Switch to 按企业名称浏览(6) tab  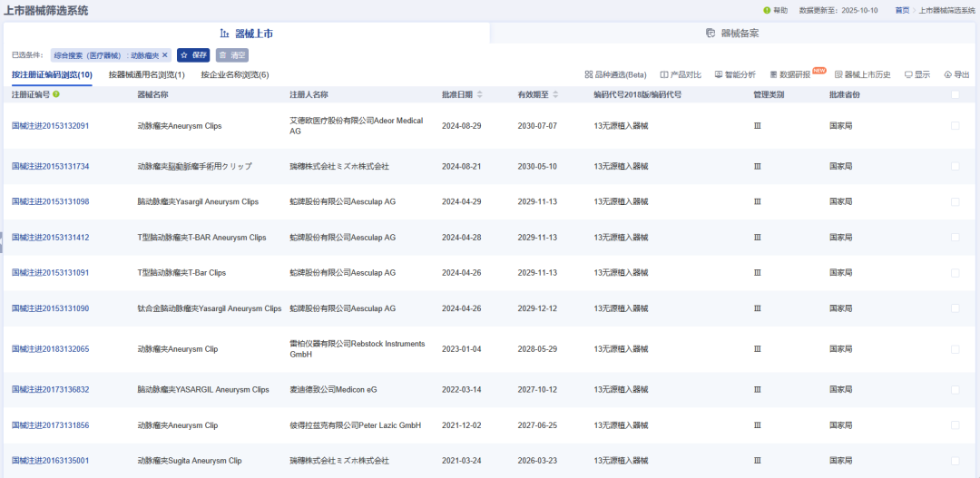(x=235, y=75)
